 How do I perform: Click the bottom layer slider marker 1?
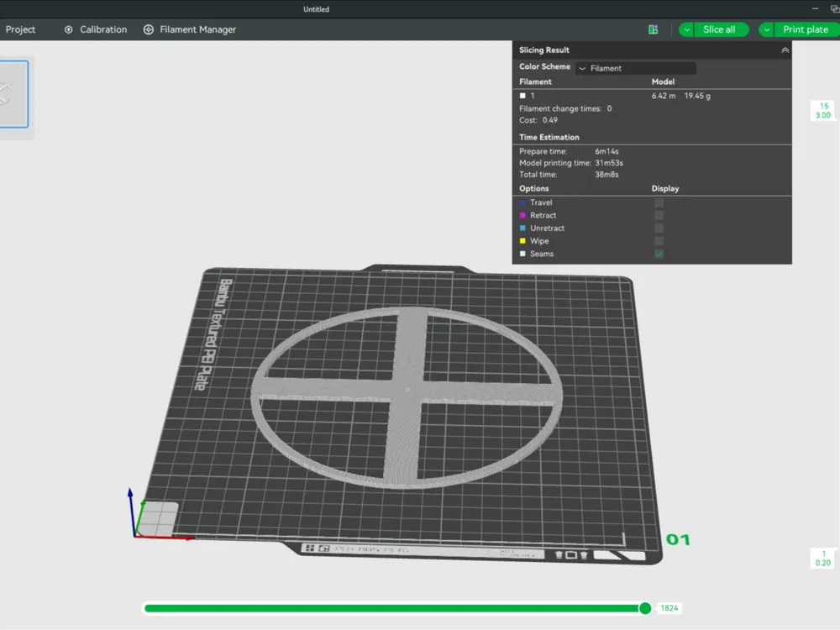click(x=823, y=559)
